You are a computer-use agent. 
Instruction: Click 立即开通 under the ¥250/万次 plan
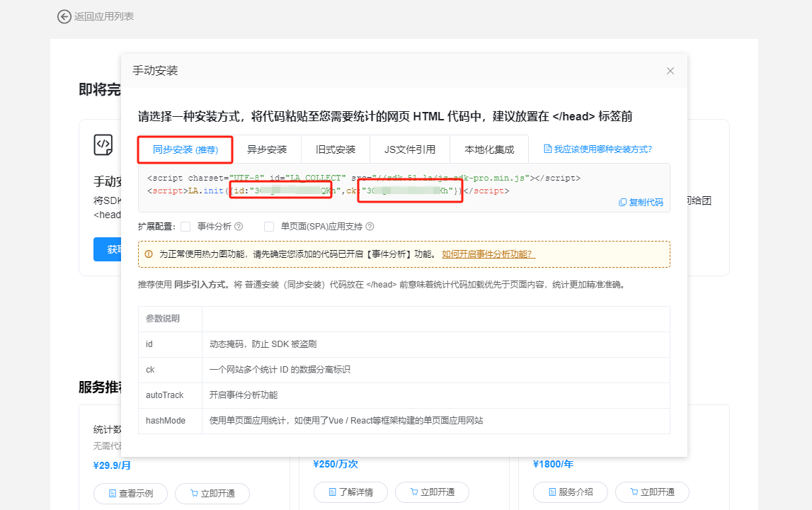[x=432, y=492]
